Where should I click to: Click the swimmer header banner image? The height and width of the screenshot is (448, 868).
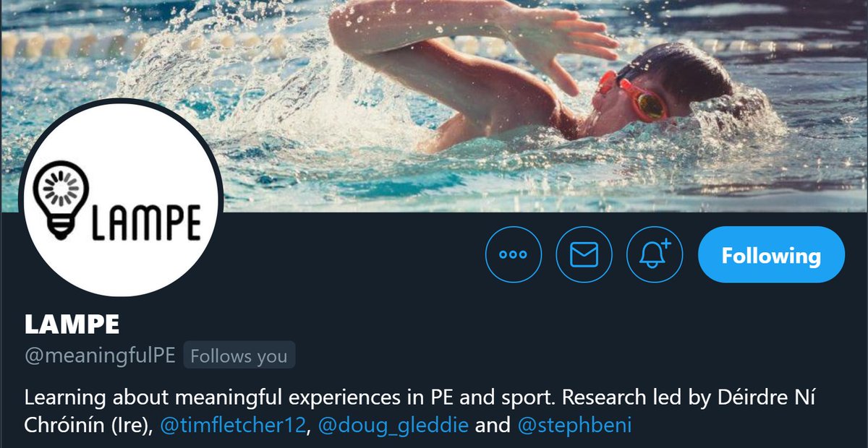(x=434, y=105)
